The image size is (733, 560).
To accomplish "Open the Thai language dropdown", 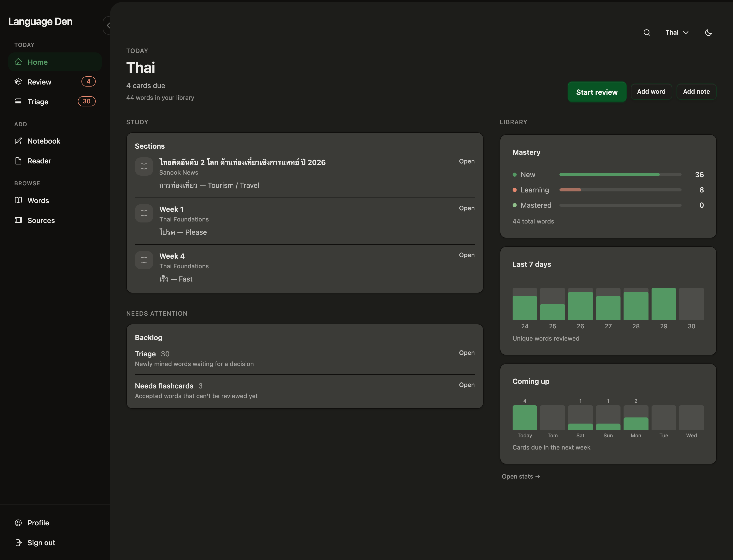I will point(677,32).
